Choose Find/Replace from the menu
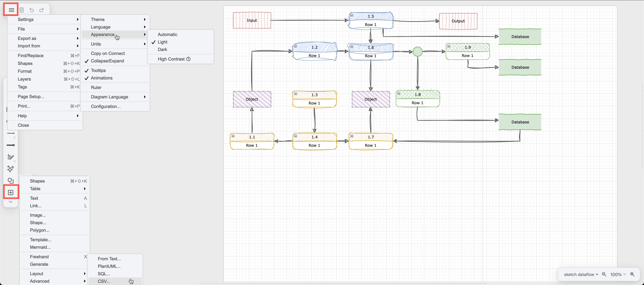 point(45,56)
